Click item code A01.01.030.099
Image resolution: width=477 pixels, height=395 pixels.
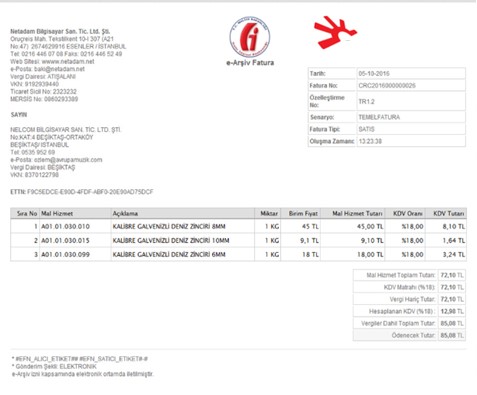(65, 254)
